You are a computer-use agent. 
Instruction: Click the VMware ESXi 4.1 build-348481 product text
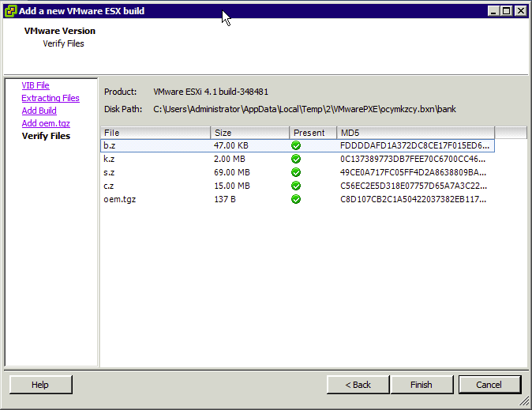pos(211,92)
